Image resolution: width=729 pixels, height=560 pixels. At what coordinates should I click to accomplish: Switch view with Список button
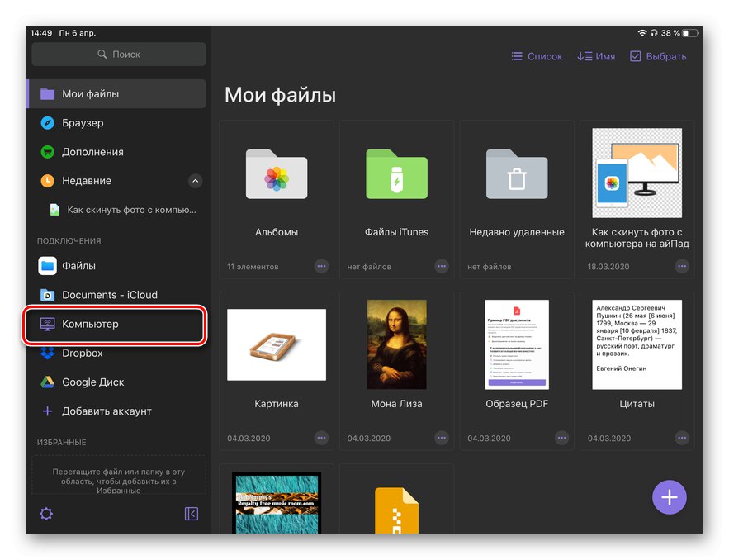(537, 56)
